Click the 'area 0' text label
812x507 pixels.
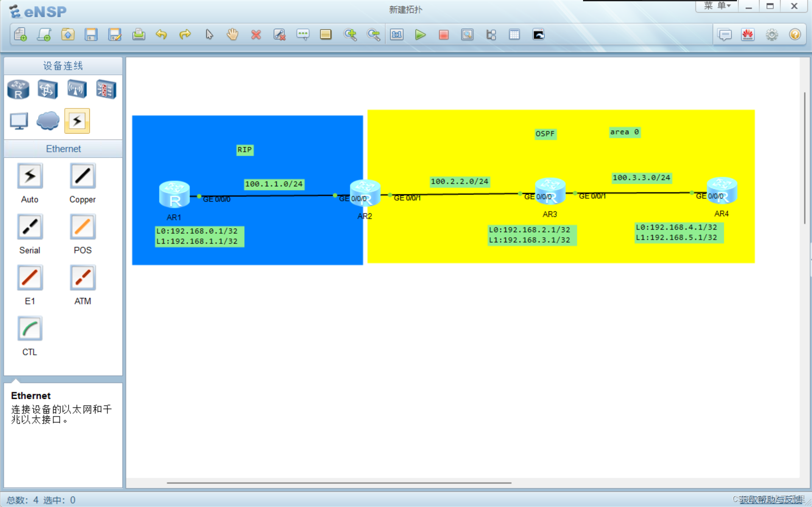coord(625,132)
